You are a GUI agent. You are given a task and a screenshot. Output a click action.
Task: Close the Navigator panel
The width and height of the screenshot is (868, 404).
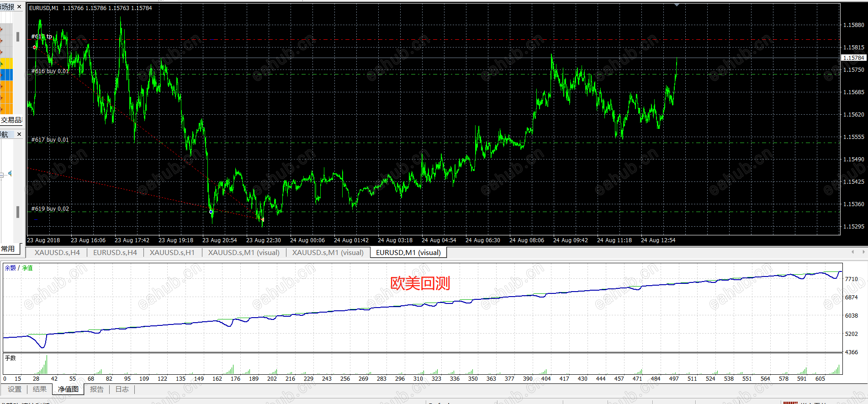[19, 134]
